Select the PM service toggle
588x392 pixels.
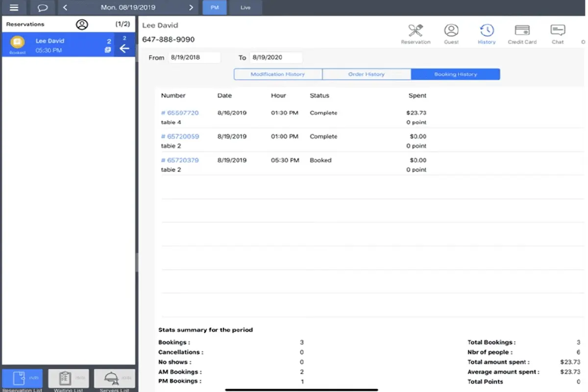pyautogui.click(x=215, y=7)
